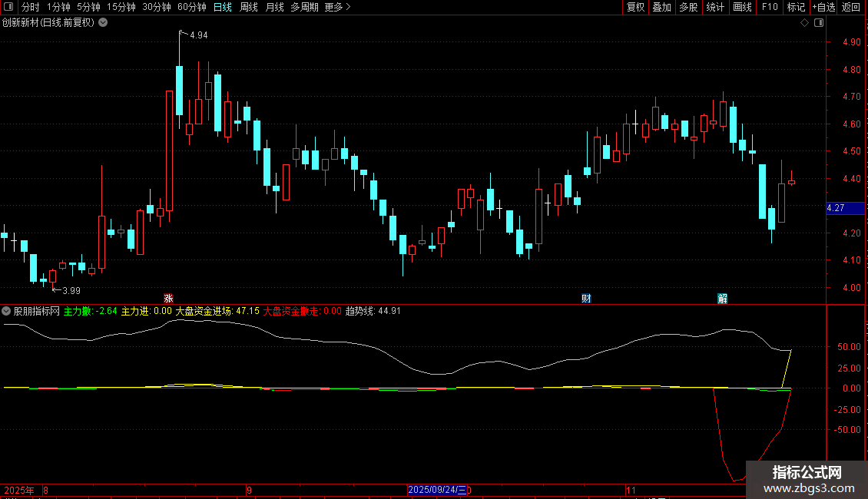Image resolution: width=868 pixels, height=499 pixels.
Task: Expand the 更多 periods menu
Action: [x=337, y=7]
